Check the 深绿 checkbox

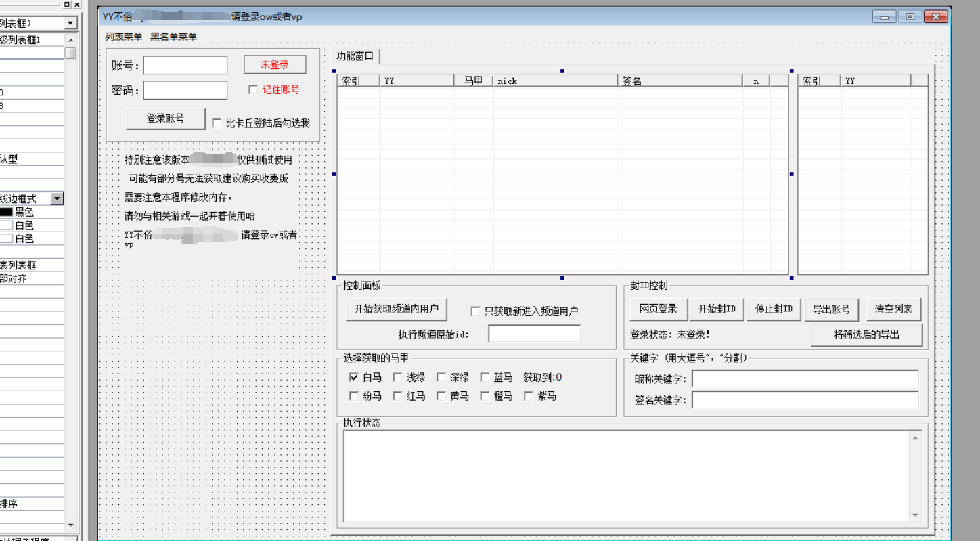[x=441, y=378]
